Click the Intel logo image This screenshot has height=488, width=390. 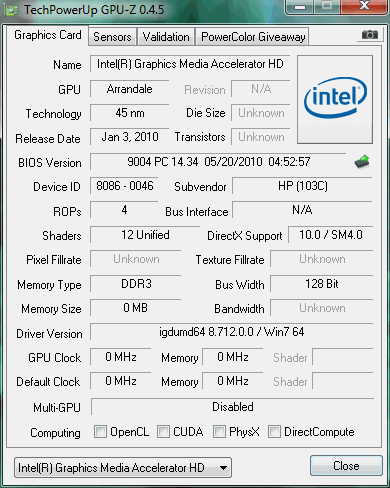pos(335,99)
